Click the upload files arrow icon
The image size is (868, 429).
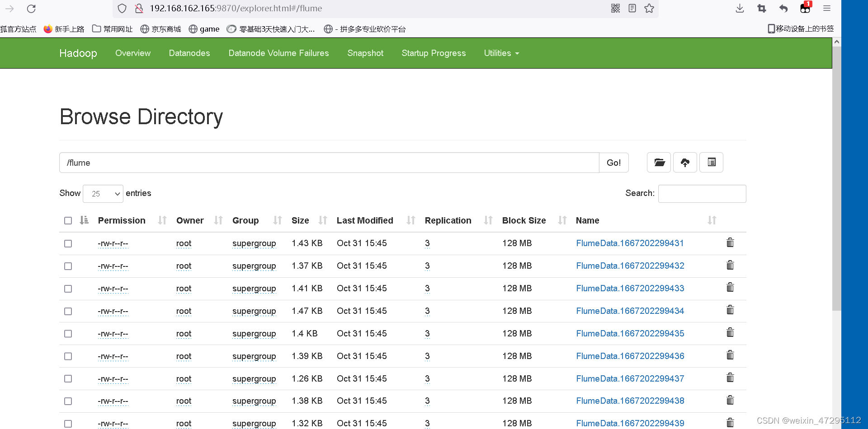tap(685, 162)
